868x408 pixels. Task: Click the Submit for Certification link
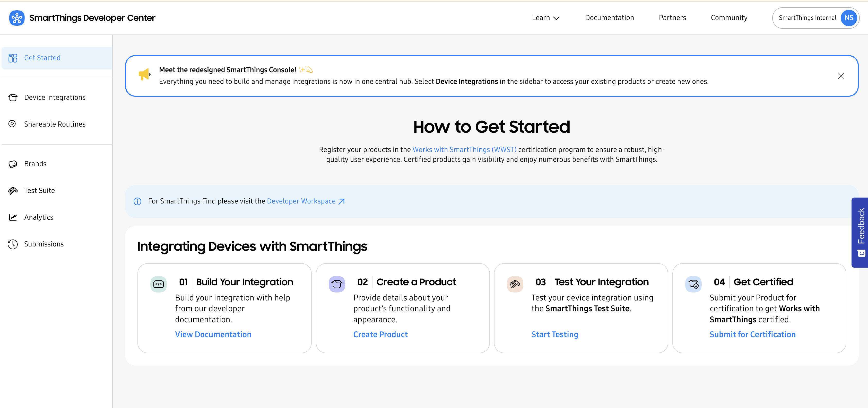[x=752, y=335]
